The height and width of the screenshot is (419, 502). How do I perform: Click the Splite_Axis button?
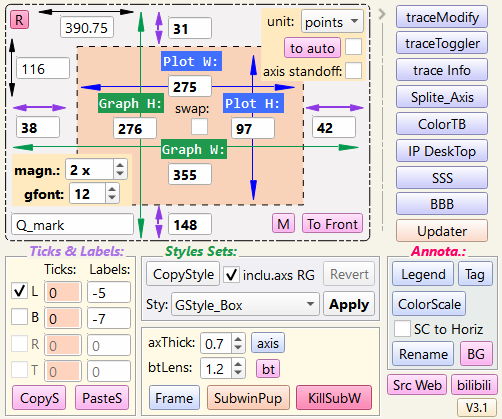click(442, 97)
